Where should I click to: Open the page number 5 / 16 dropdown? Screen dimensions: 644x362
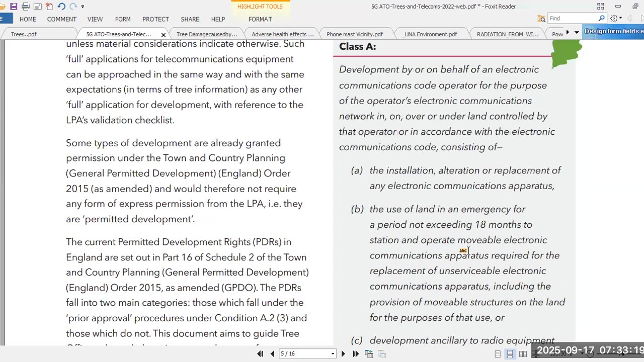point(333,354)
